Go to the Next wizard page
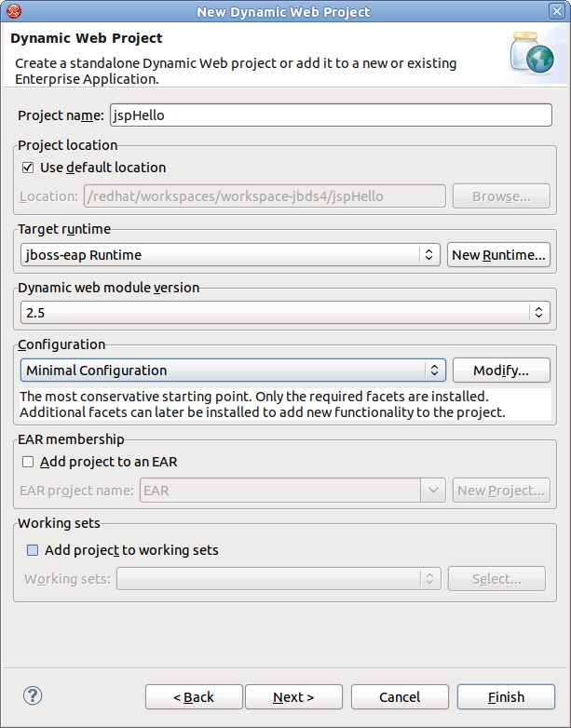 tap(293, 697)
